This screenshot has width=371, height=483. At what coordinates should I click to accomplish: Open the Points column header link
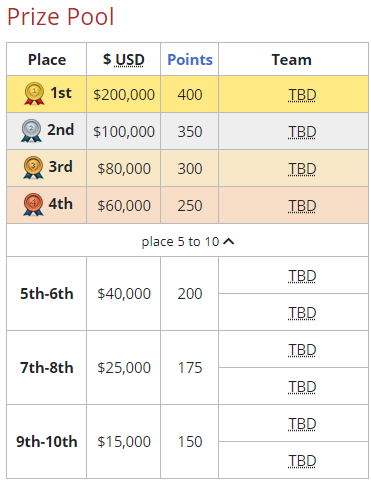(190, 60)
